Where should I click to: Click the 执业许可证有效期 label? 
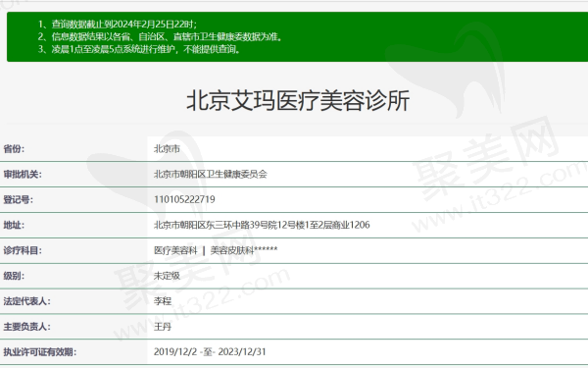click(40, 352)
